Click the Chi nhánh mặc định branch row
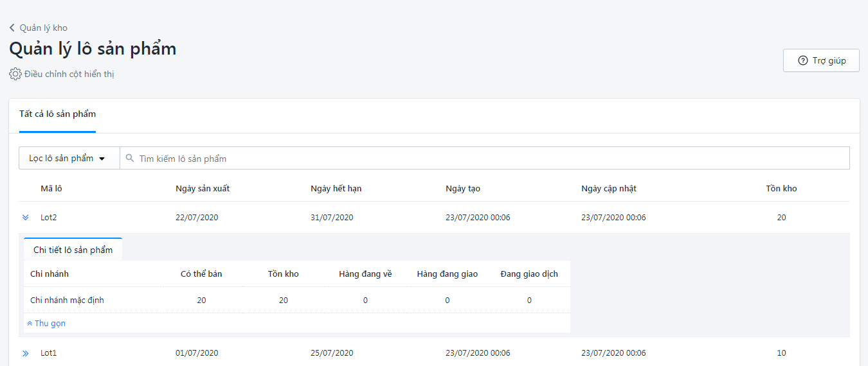The image size is (868, 366). coord(67,301)
